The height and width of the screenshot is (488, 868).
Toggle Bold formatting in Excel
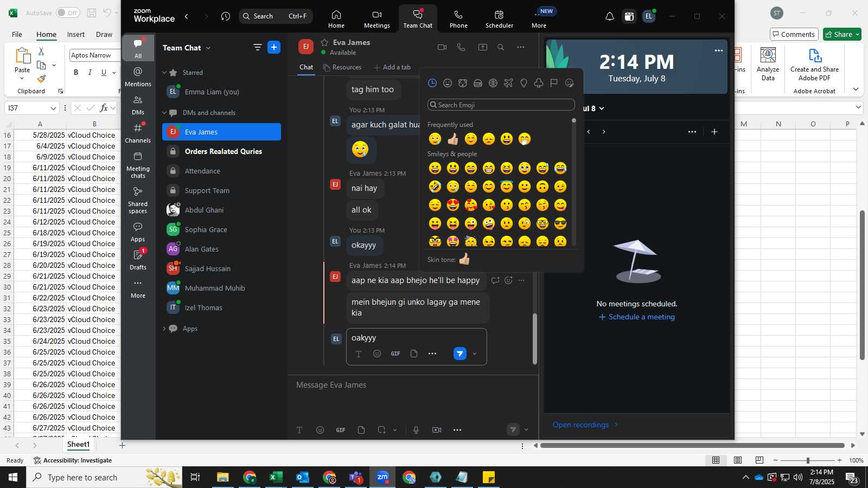point(76,72)
